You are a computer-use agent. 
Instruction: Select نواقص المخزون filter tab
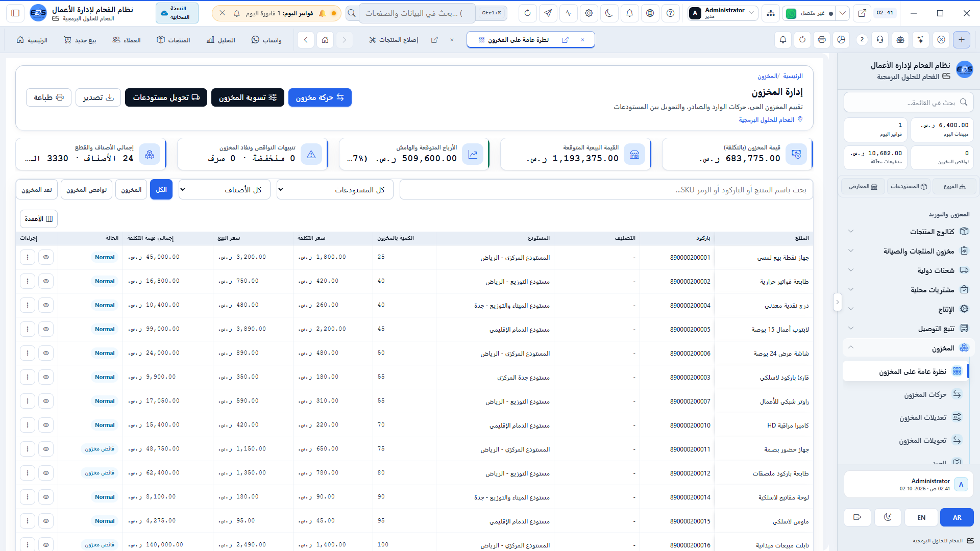86,189
